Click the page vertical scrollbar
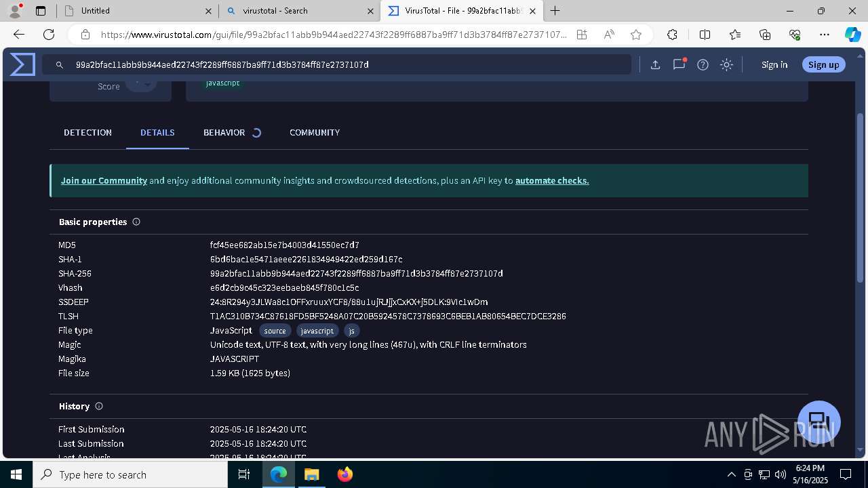This screenshot has width=868, height=488. 861,197
